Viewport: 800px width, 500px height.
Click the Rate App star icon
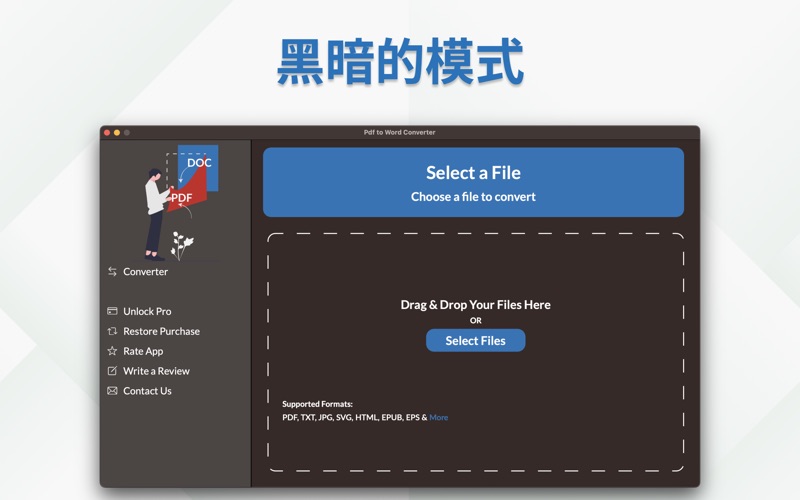pyautogui.click(x=112, y=351)
